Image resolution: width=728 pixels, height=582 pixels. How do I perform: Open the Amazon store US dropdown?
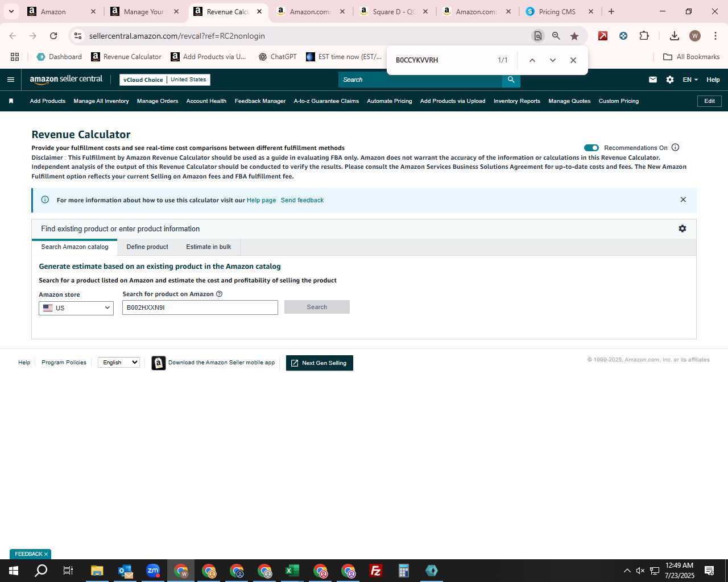(x=76, y=308)
